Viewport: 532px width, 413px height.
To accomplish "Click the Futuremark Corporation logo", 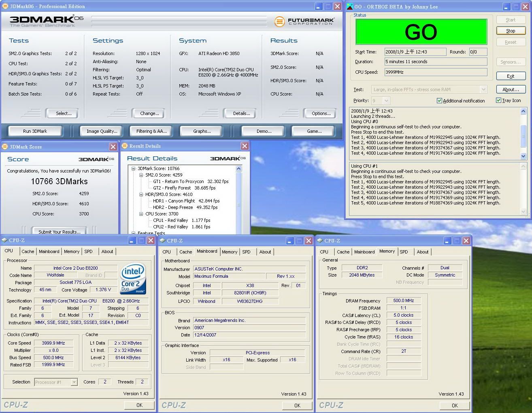I will [x=304, y=21].
